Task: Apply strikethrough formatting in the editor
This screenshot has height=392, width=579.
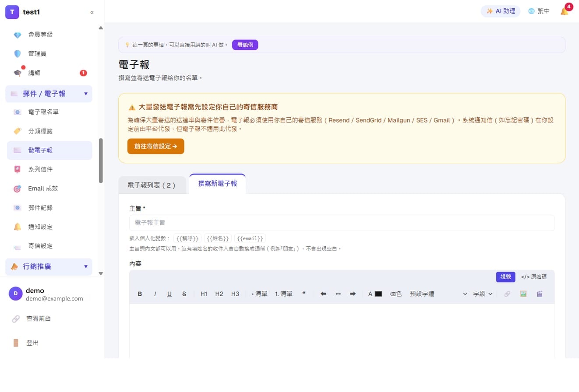Action: (x=184, y=294)
